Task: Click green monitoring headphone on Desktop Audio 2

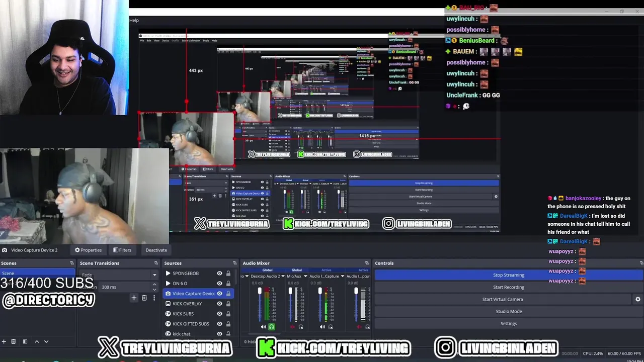Action: click(272, 327)
